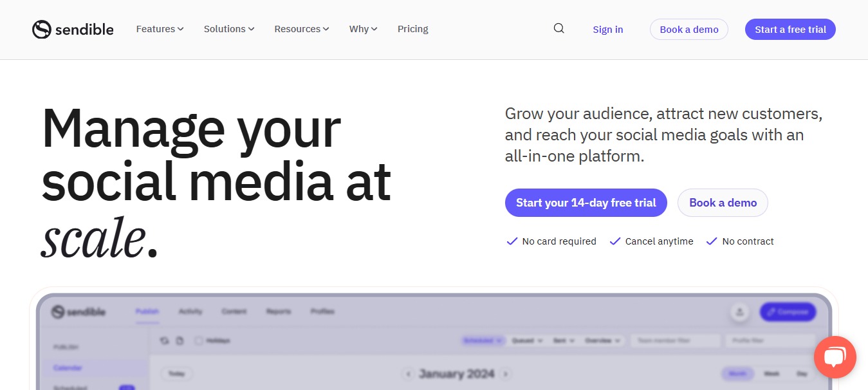This screenshot has width=868, height=390.
Task: Click the Sendible logo in the header
Action: click(x=73, y=29)
